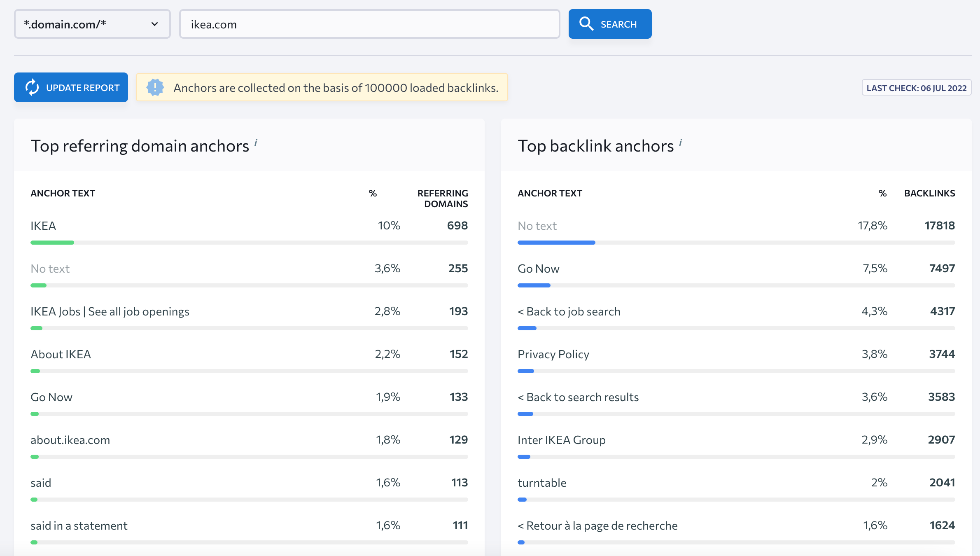This screenshot has width=980, height=556.
Task: Click UPDATE REPORT button
Action: coord(71,87)
